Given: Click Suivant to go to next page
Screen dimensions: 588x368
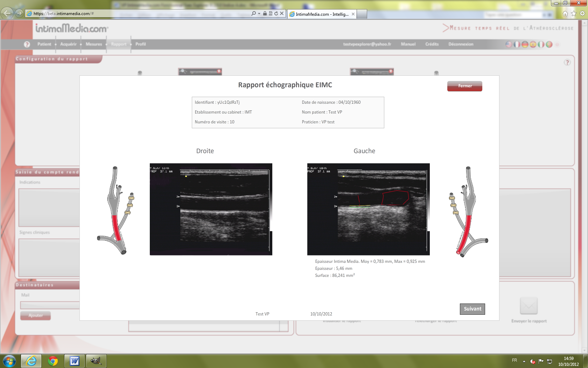Looking at the screenshot, I should pos(472,309).
